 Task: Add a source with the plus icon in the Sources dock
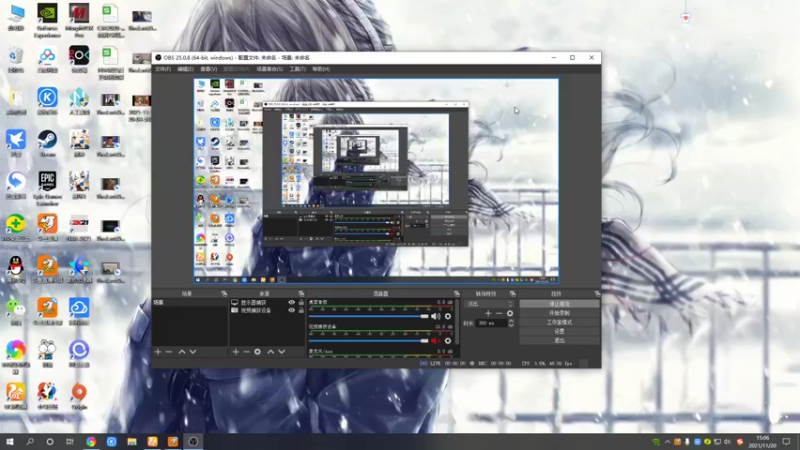[x=235, y=352]
